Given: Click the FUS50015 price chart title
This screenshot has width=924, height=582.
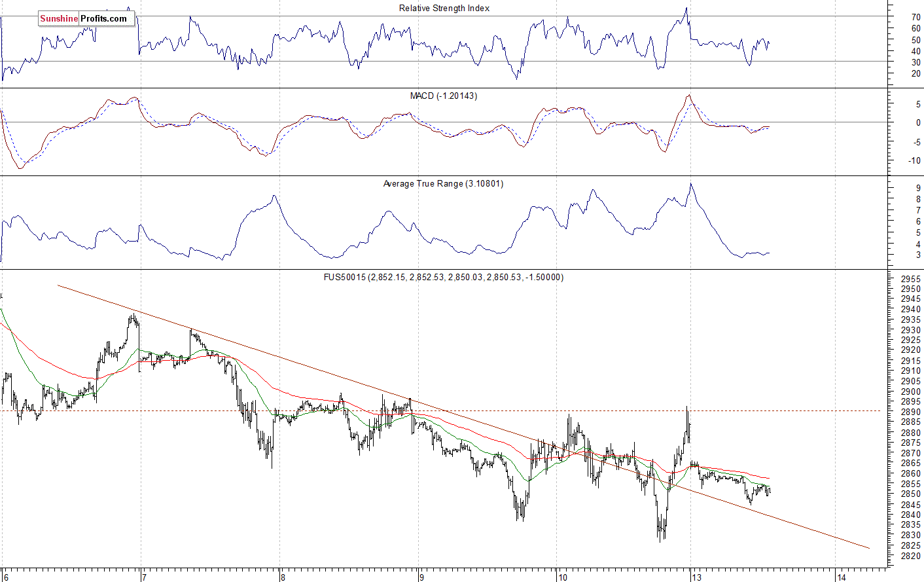Looking at the screenshot, I should (x=443, y=278).
